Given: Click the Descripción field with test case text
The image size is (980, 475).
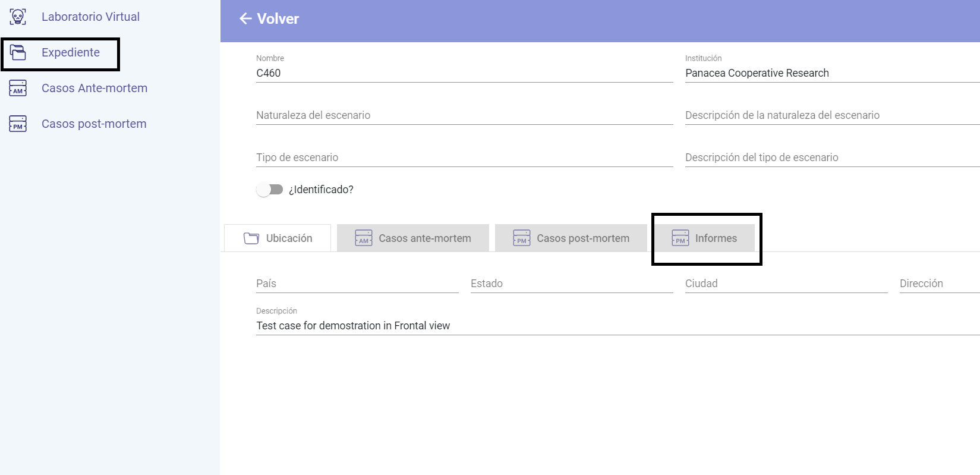Looking at the screenshot, I should point(618,326).
